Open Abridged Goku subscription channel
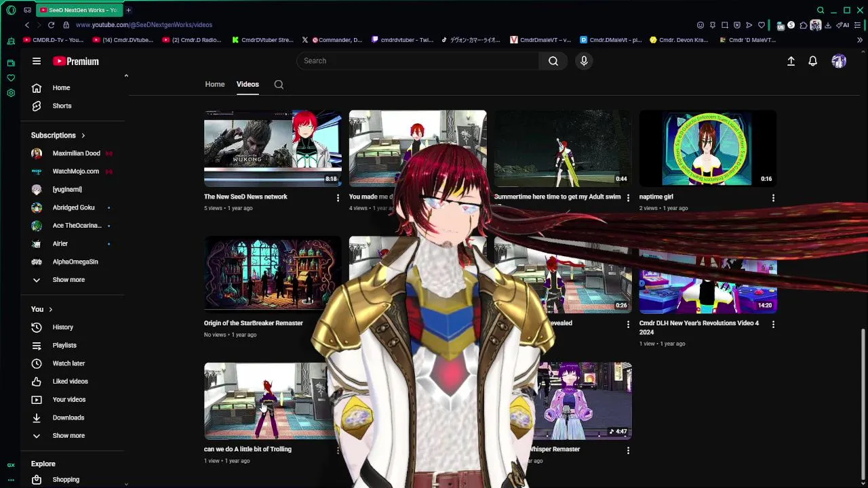 coord(73,207)
